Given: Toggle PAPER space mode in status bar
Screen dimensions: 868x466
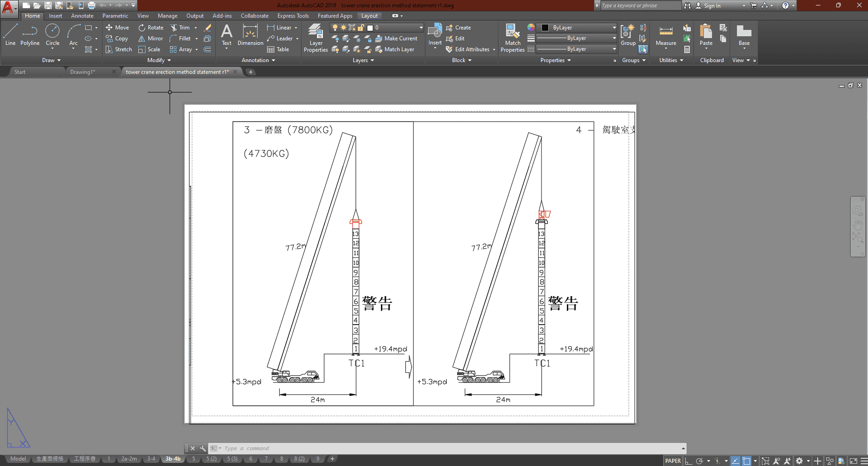Looking at the screenshot, I should click(673, 461).
